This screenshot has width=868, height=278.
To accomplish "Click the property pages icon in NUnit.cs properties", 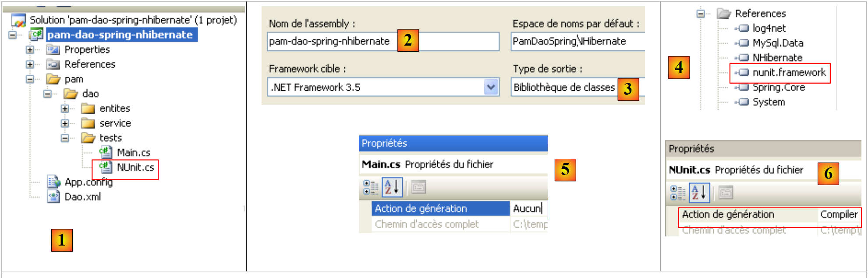I will [x=726, y=192].
